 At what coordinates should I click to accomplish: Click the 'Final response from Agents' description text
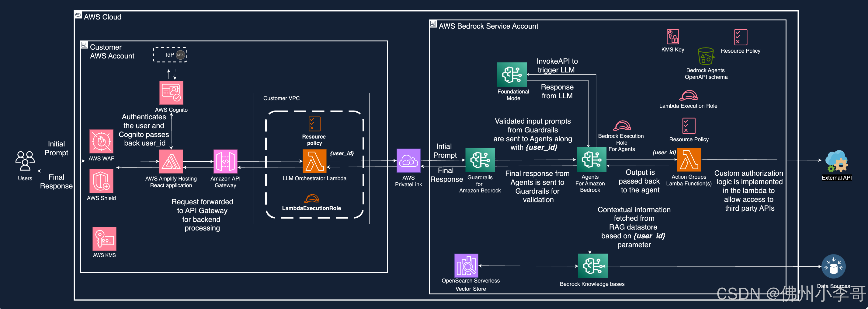click(x=537, y=187)
